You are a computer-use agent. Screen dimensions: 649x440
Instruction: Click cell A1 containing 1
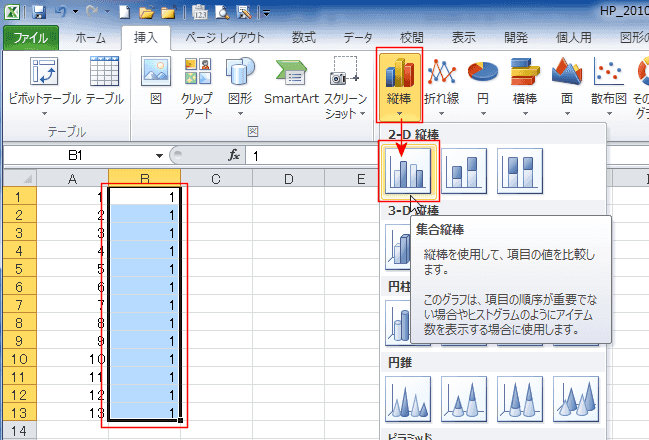pos(72,196)
